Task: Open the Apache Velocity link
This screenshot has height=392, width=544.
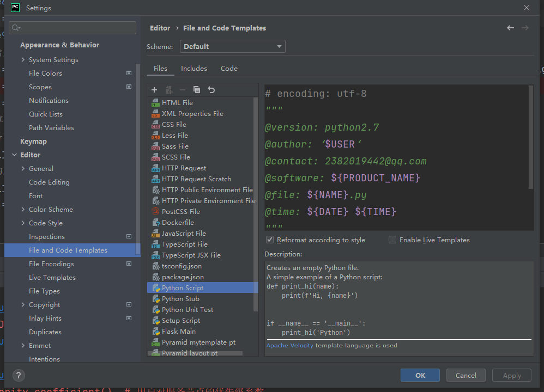Action: (x=289, y=346)
